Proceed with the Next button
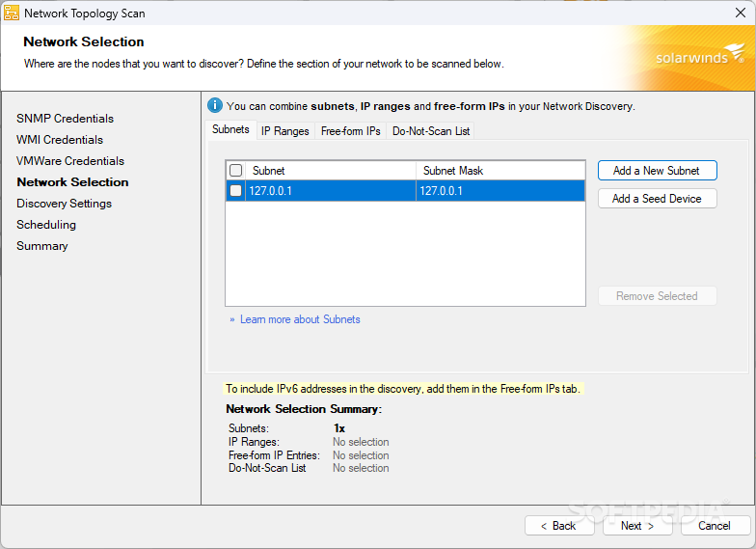The width and height of the screenshot is (756, 549). coord(637,525)
